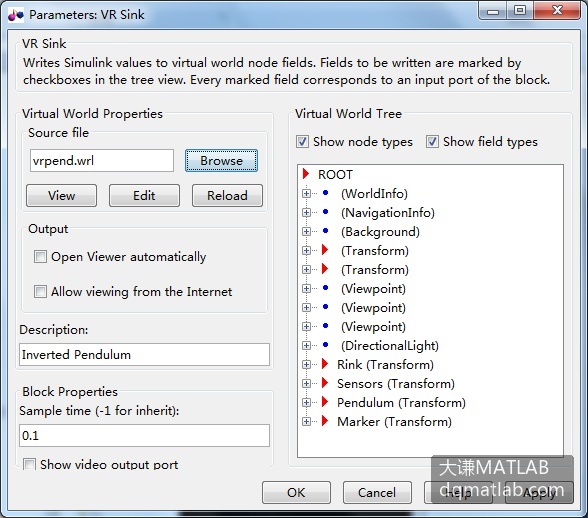
Task: Reload the virtual world file
Action: [x=227, y=195]
